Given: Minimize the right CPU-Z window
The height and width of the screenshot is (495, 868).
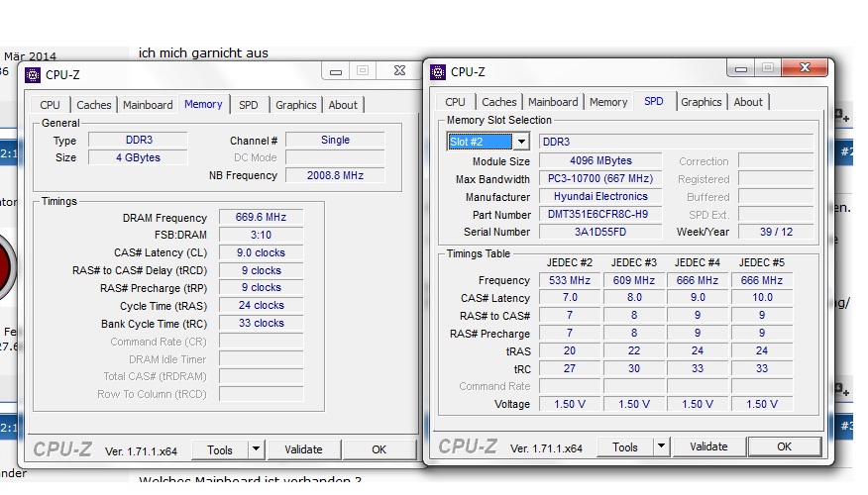Looking at the screenshot, I should pyautogui.click(x=741, y=68).
